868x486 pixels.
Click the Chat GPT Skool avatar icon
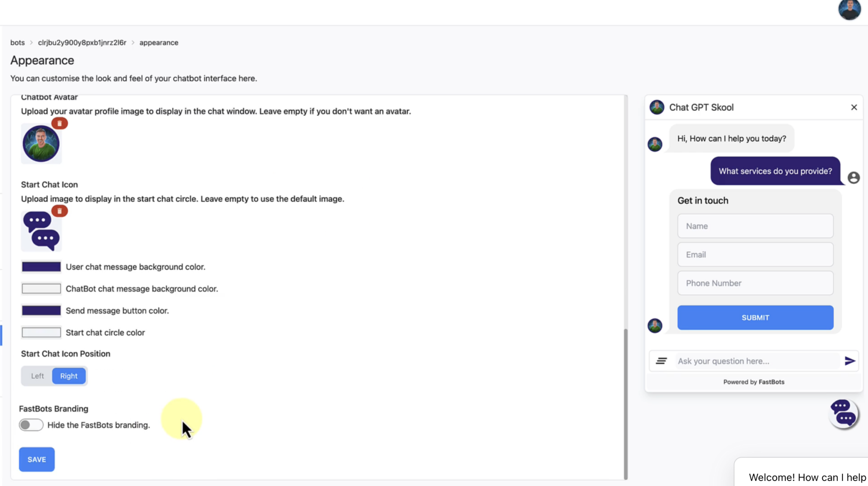click(x=657, y=107)
